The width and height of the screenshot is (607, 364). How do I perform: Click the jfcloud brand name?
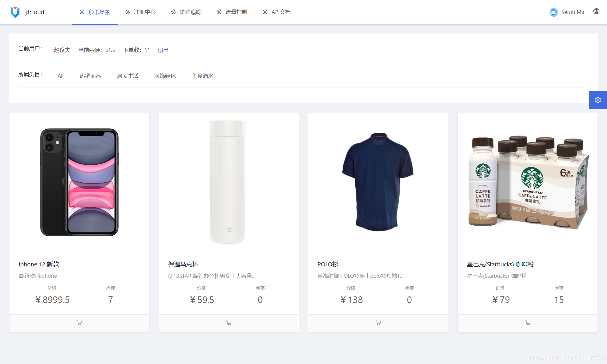pyautogui.click(x=35, y=12)
